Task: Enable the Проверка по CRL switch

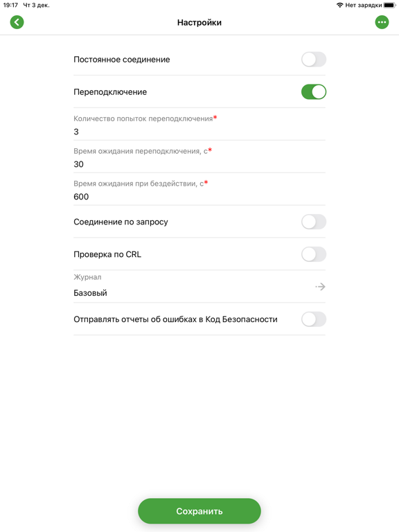Action: tap(314, 254)
